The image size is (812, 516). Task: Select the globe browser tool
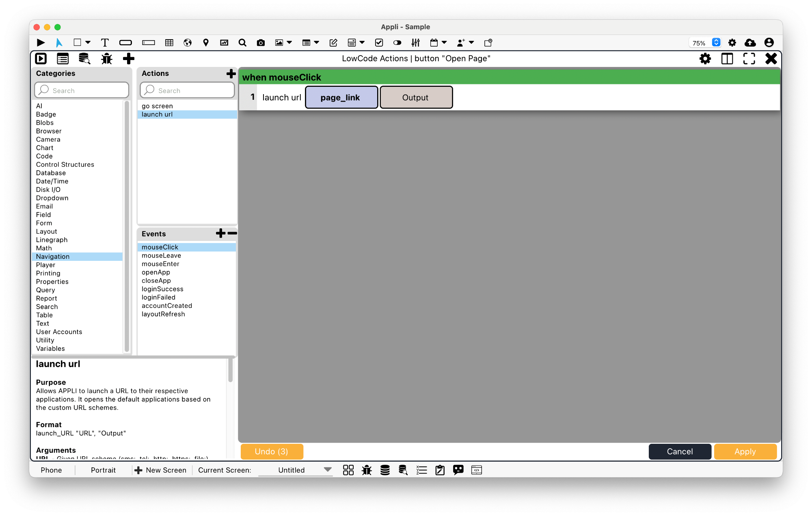[188, 43]
